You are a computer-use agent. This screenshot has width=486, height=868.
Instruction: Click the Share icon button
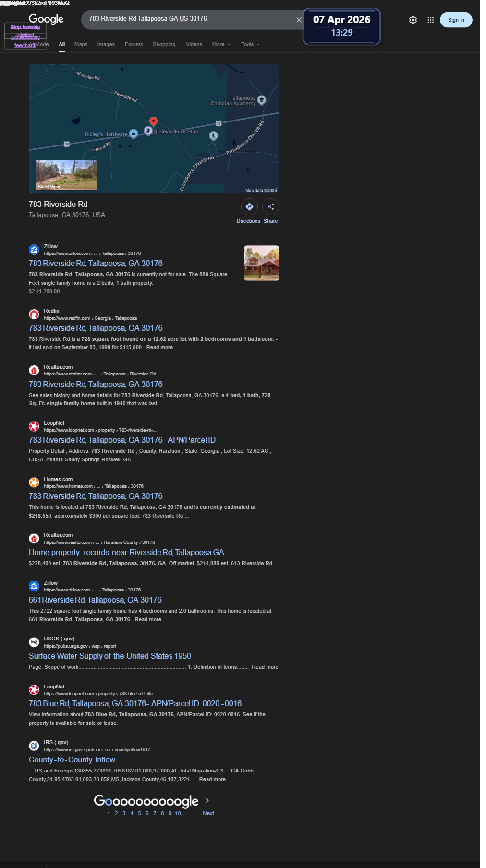click(271, 206)
